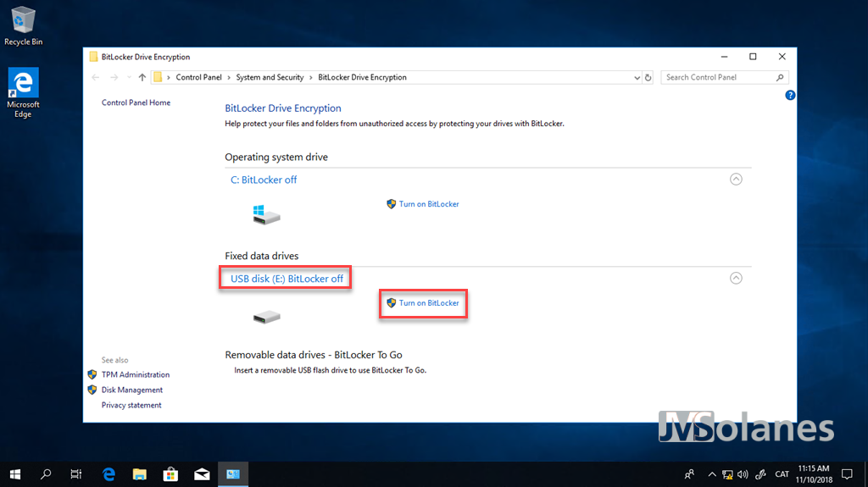Click shield icon beside USB Turn on BitLocker
Image resolution: width=868 pixels, height=487 pixels.
tap(392, 303)
